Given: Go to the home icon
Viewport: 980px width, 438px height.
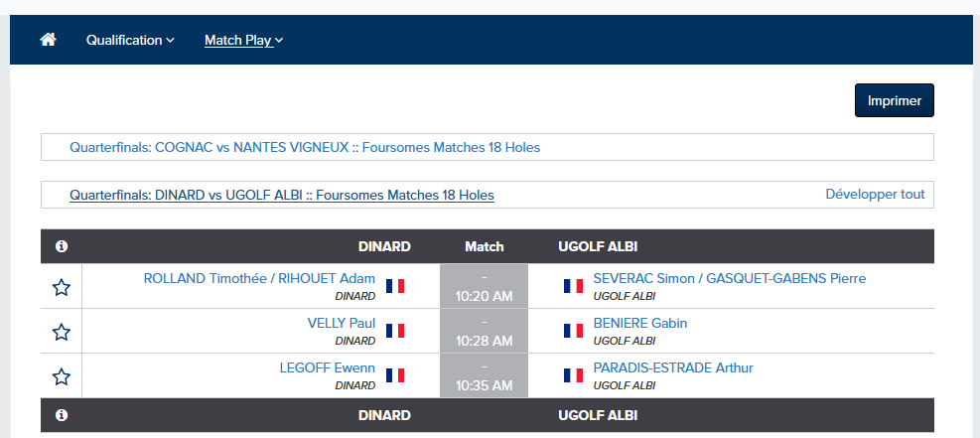Looking at the screenshot, I should pos(48,40).
